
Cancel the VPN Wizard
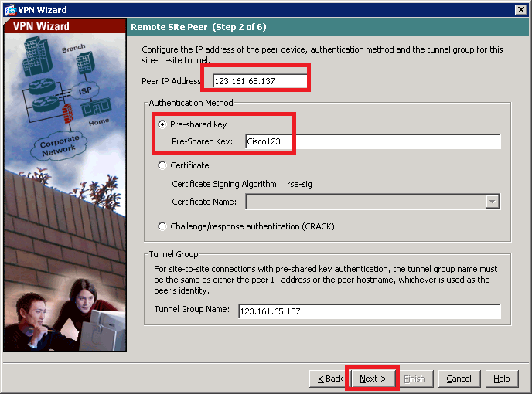click(459, 379)
